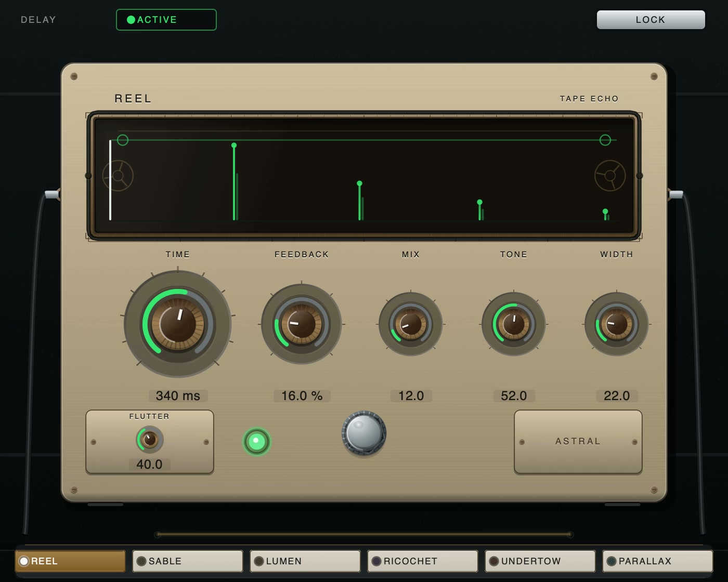Viewport: 728px width, 582px height.
Task: Click the LUMEN tab indicator dot
Action: pos(259,561)
